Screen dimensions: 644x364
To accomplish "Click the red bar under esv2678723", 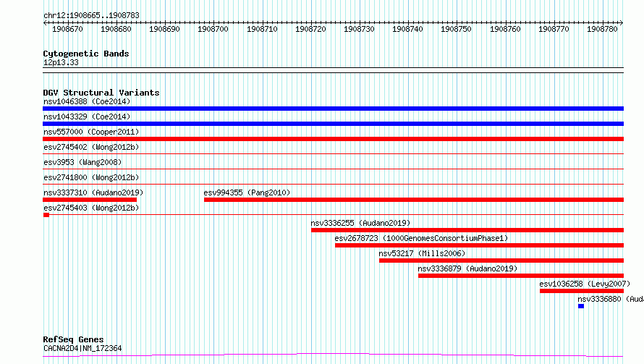I will pos(479,245).
